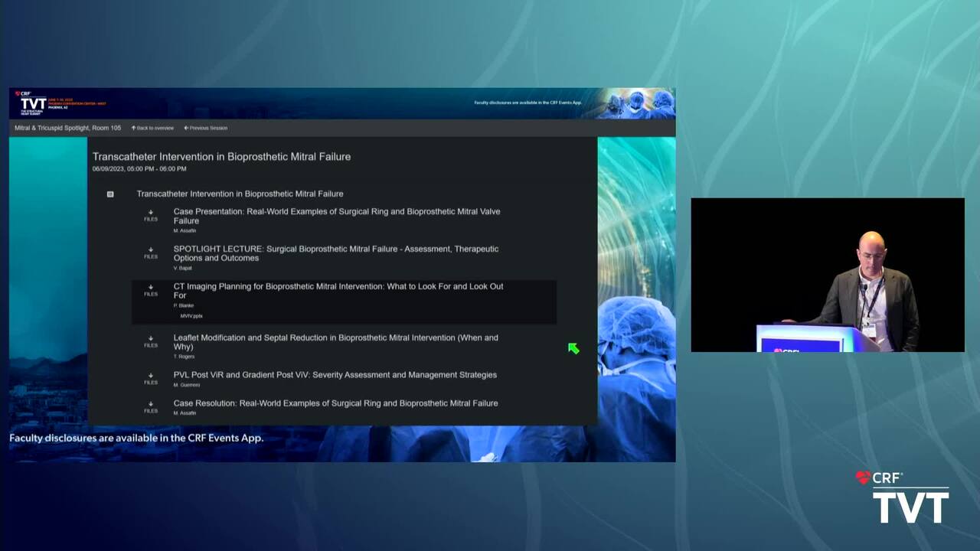Viewport: 980px width, 551px height.
Task: Select Case Resolution talk title
Action: coord(336,403)
